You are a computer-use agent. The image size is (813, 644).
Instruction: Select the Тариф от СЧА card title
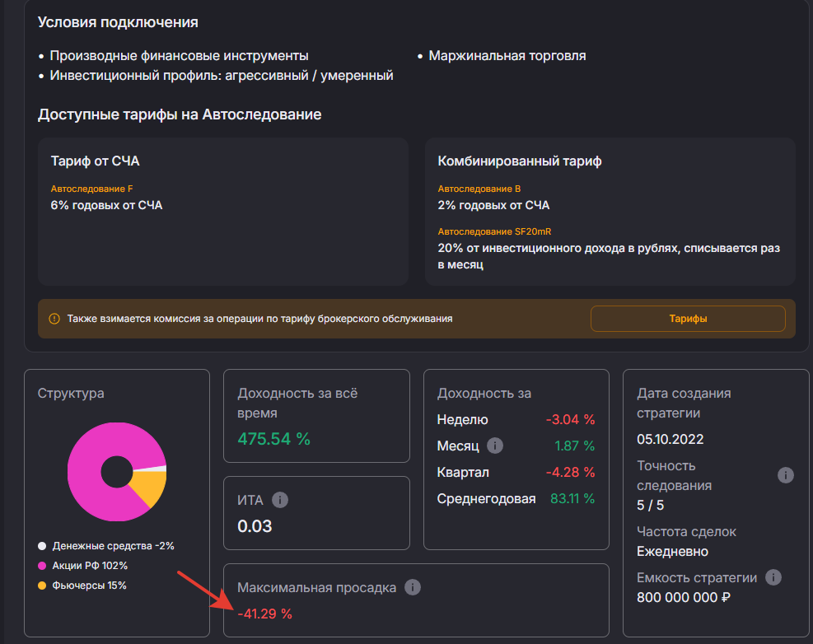(95, 161)
